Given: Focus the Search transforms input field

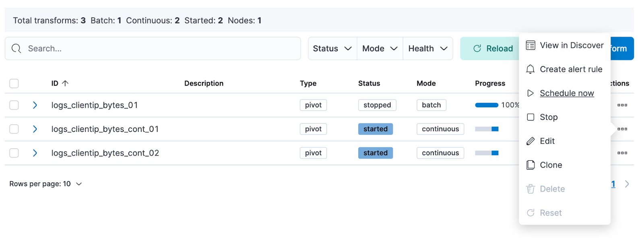Looking at the screenshot, I should point(161,49).
